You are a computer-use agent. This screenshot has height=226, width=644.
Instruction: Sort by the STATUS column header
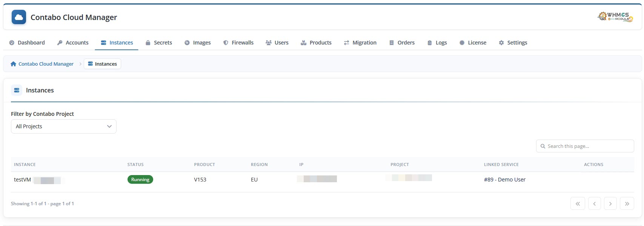click(x=135, y=165)
